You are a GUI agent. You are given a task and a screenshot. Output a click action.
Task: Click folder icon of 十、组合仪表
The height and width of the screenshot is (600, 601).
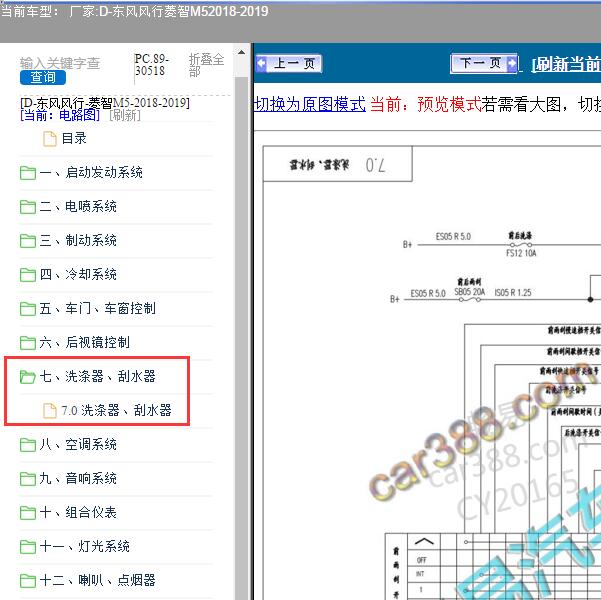point(28,513)
